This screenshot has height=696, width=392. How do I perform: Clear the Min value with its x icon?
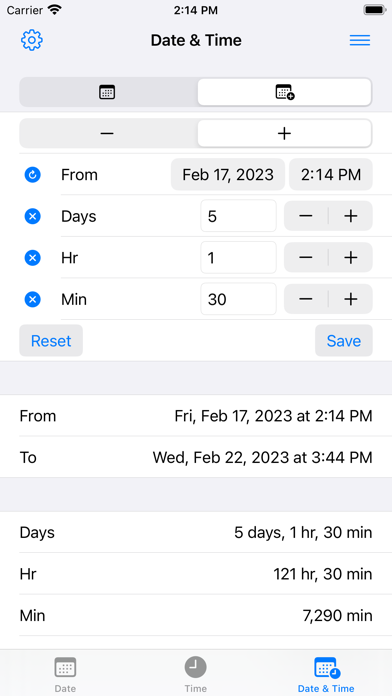click(32, 300)
